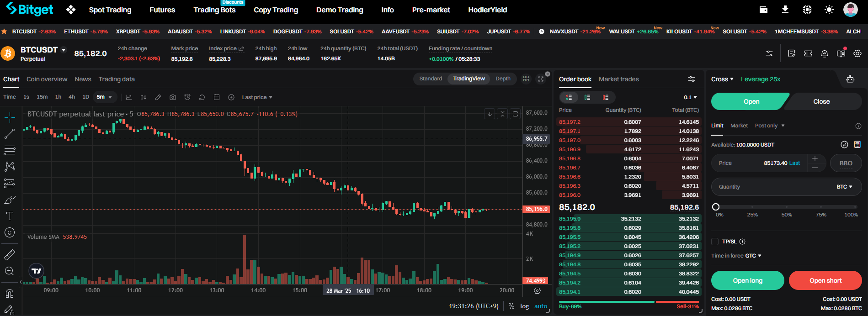Click the download app icon
Image resolution: width=868 pixels, height=316 pixels.
(785, 10)
